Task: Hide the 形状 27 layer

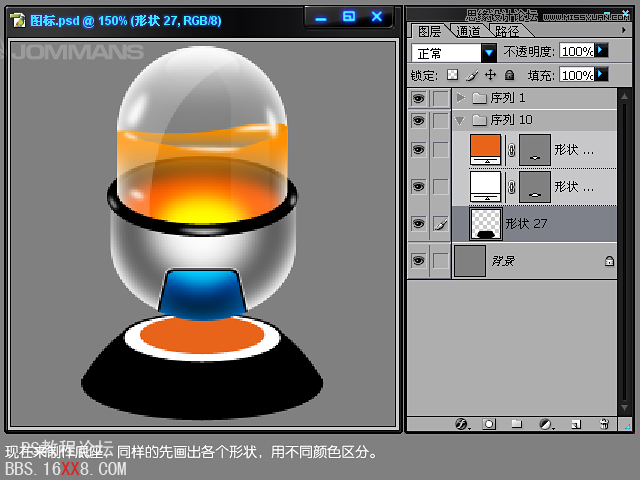Action: coord(418,224)
